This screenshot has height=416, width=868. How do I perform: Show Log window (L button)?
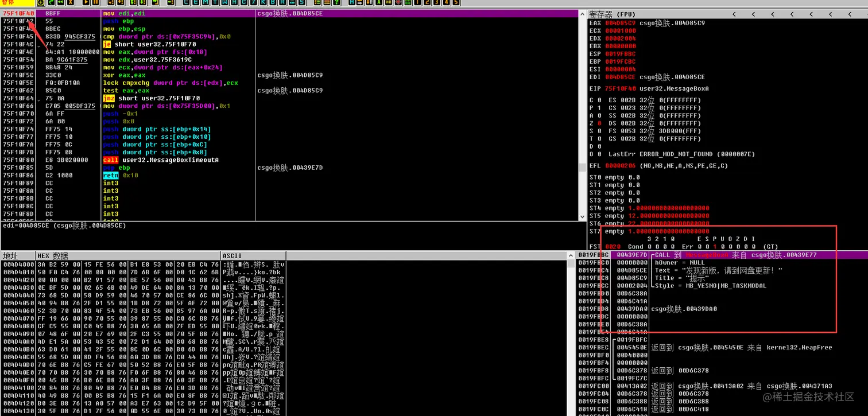pyautogui.click(x=187, y=3)
